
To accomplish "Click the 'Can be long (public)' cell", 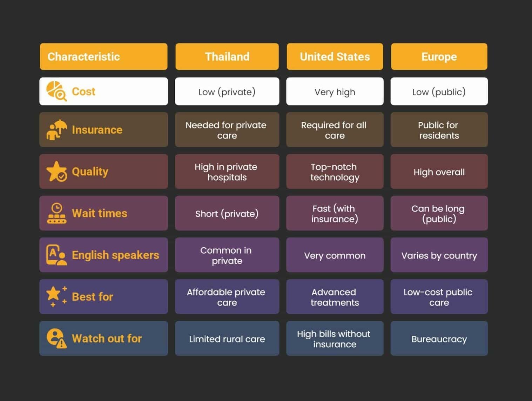I will 439,213.
